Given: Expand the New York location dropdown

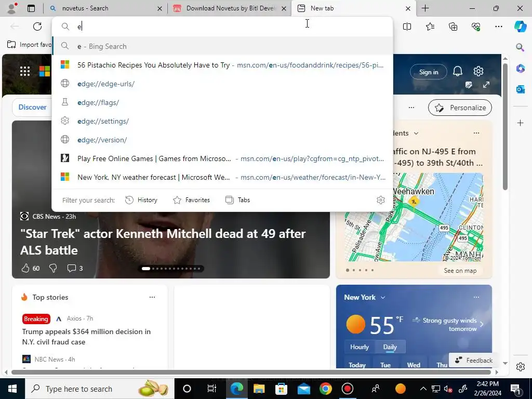Looking at the screenshot, I should [383, 298].
